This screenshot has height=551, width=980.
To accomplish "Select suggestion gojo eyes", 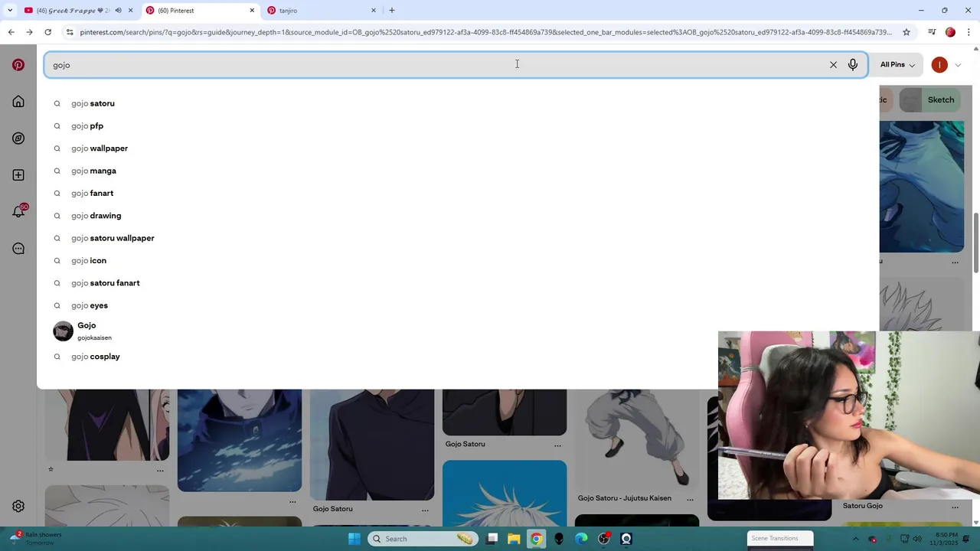I will click(x=90, y=305).
